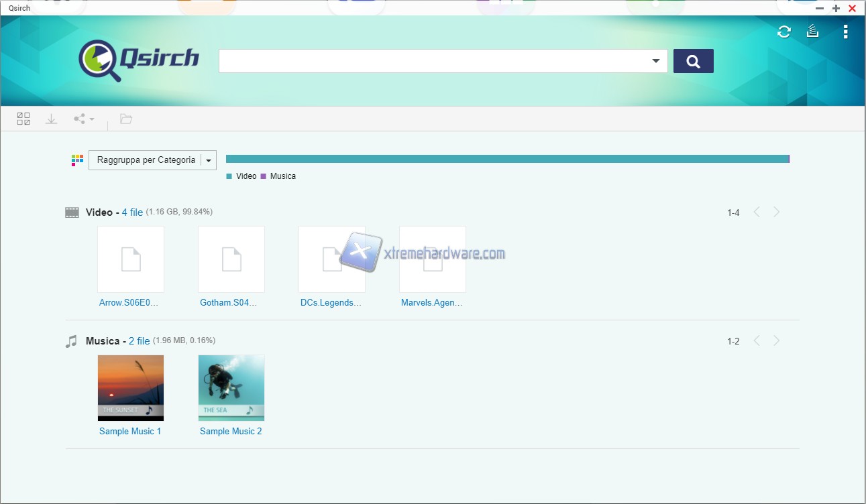Click the open folder icon in toolbar

tap(125, 119)
